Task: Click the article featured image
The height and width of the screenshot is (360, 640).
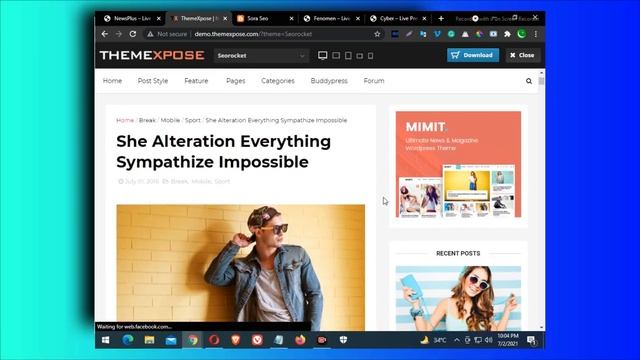Action: click(240, 267)
